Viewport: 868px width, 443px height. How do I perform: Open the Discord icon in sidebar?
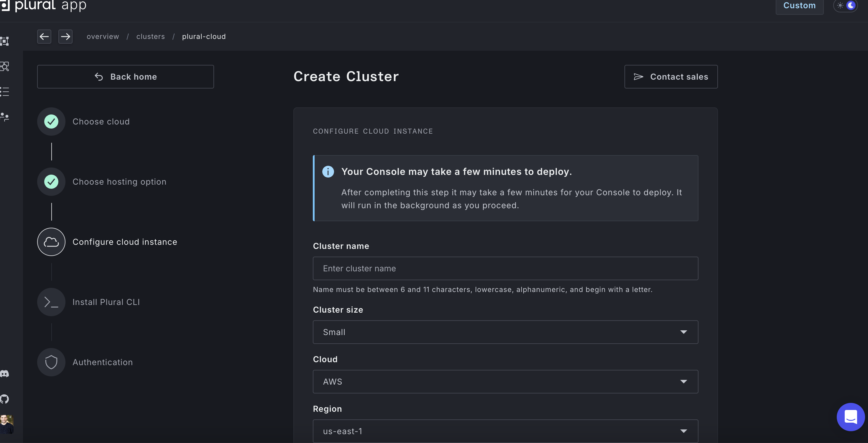pos(4,374)
